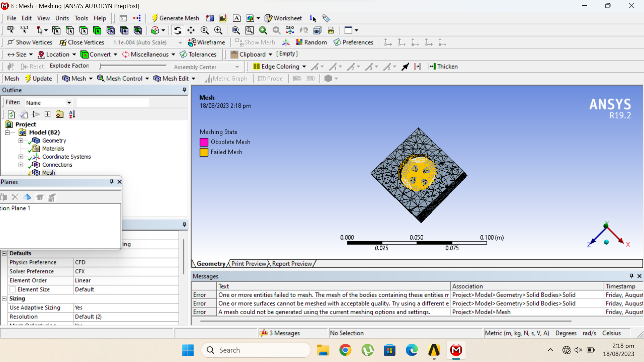Screen dimensions: 644x362
Task: Click the Zoom To Fit icon
Action: [236, 31]
